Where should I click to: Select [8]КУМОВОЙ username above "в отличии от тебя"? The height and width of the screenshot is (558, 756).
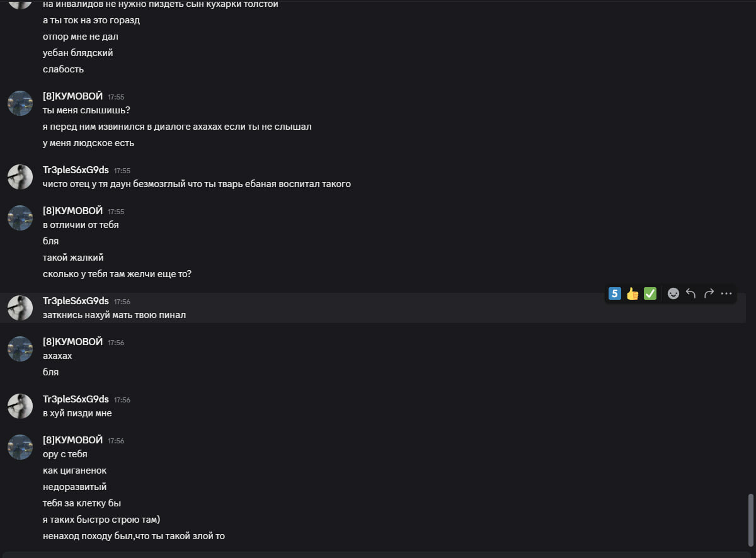(72, 211)
